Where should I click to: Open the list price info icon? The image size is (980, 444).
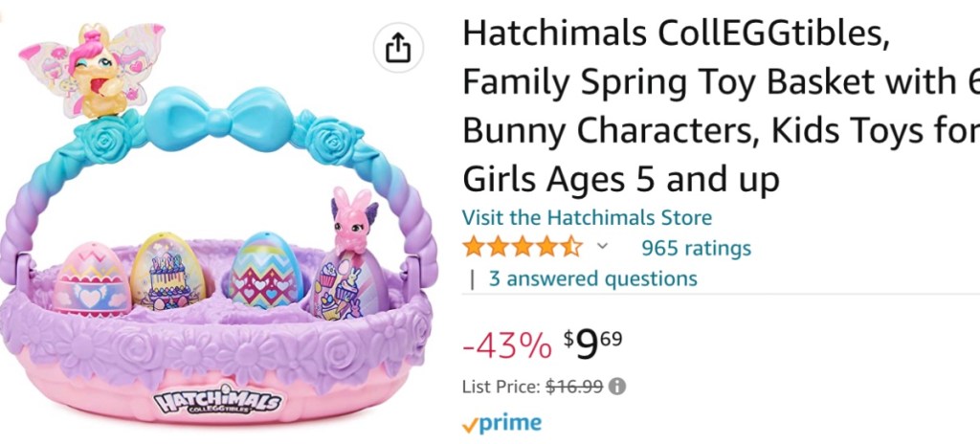tap(618, 388)
